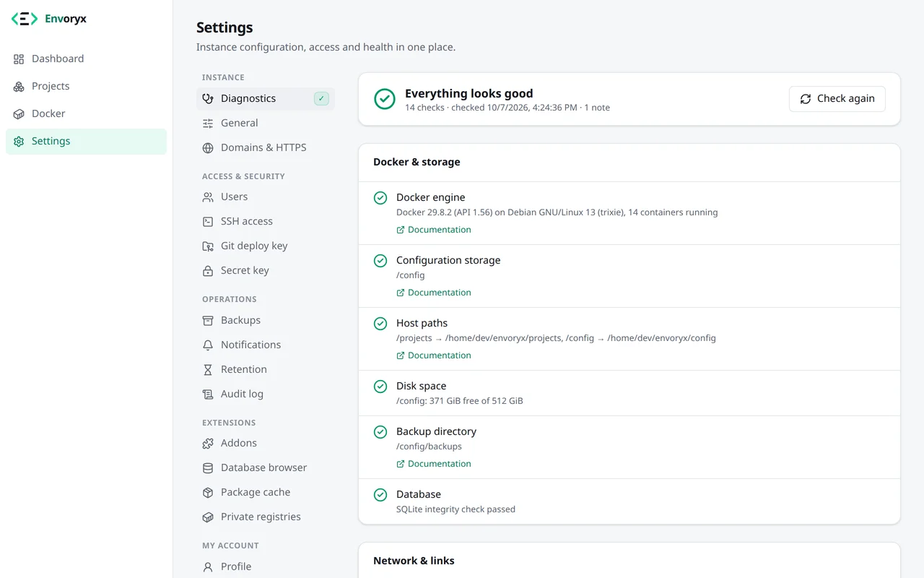This screenshot has height=578, width=924.
Task: Click the padlock icon beside Secret key
Action: [x=208, y=270]
